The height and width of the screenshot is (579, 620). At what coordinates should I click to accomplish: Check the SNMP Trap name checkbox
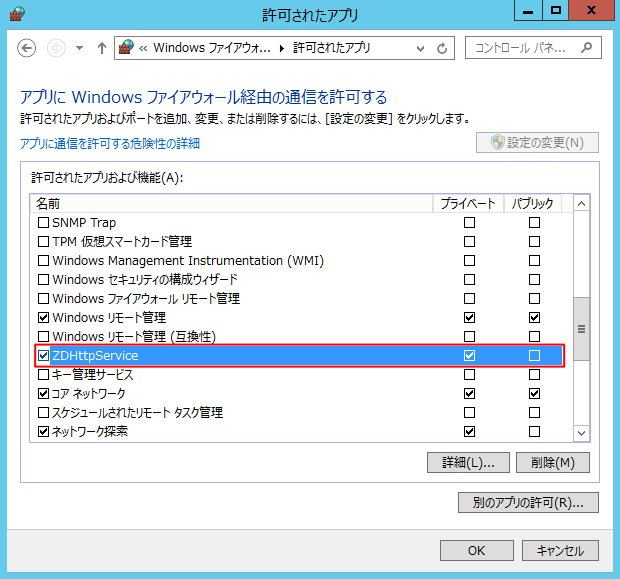[43, 223]
